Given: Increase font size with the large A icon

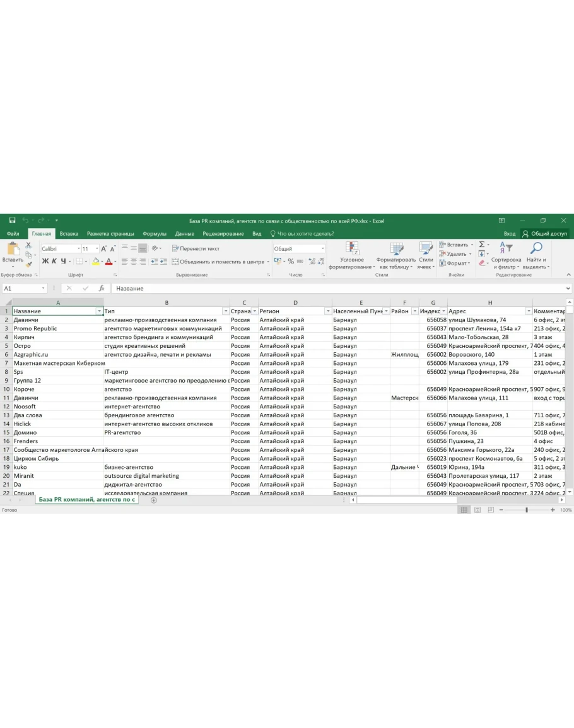Looking at the screenshot, I should click(103, 249).
